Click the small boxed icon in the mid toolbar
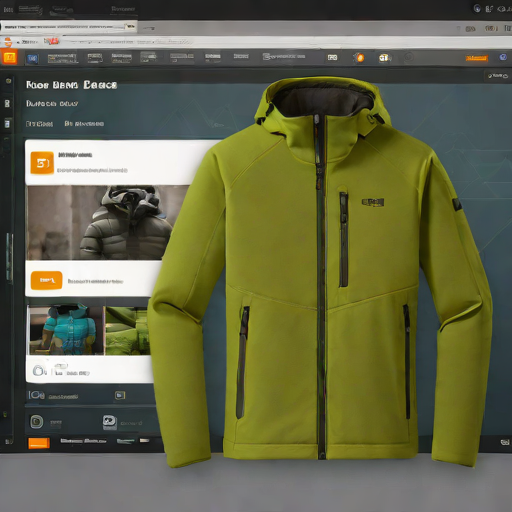512x512 pixels. (x=332, y=58)
